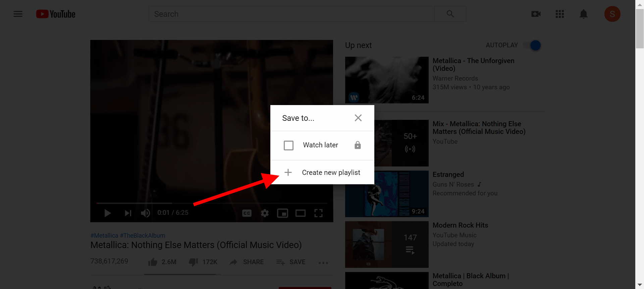The width and height of the screenshot is (644, 289).
Task: Enter fullscreen mode
Action: pos(318,213)
